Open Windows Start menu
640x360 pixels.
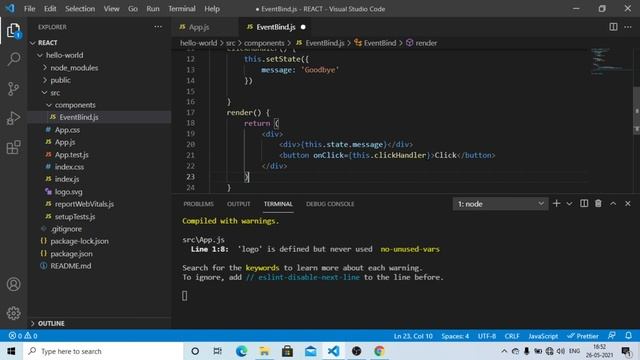[11, 351]
